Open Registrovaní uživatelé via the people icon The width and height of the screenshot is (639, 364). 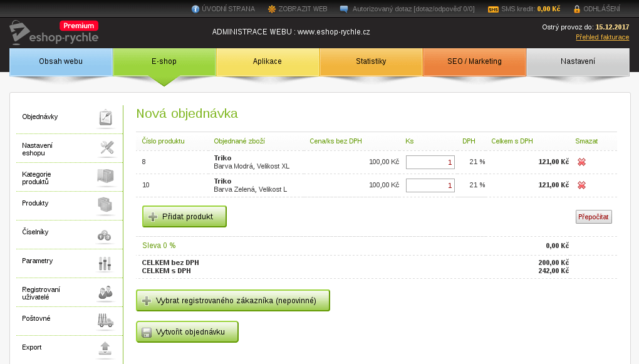point(105,293)
